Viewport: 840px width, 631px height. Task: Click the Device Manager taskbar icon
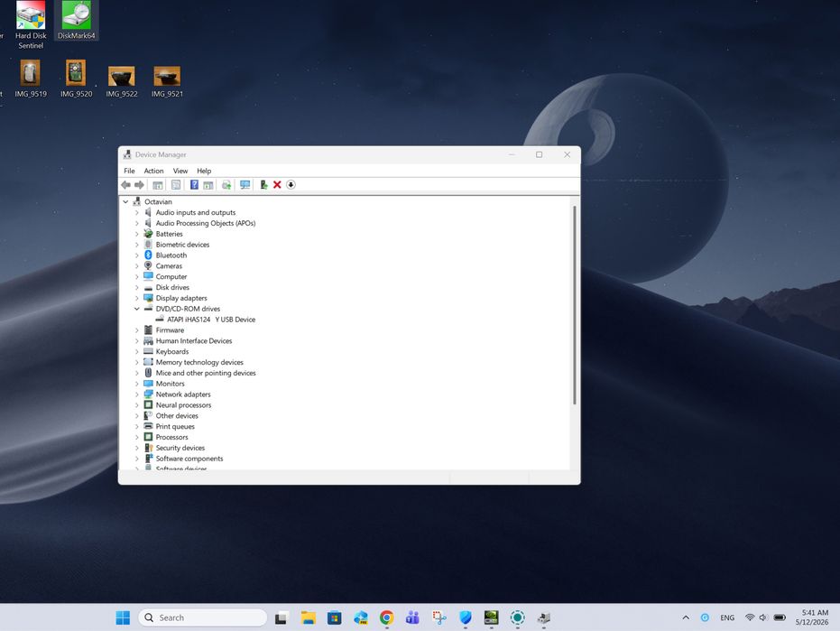544,618
